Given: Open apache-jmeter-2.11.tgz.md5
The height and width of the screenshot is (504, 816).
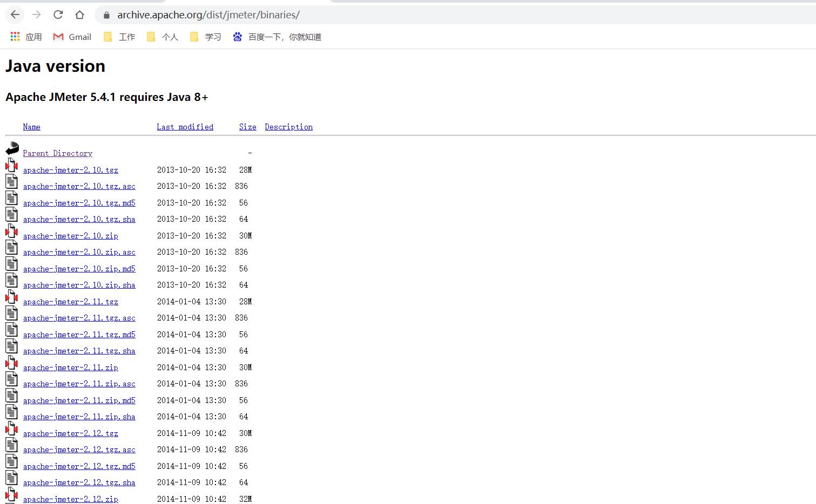Looking at the screenshot, I should [x=79, y=335].
